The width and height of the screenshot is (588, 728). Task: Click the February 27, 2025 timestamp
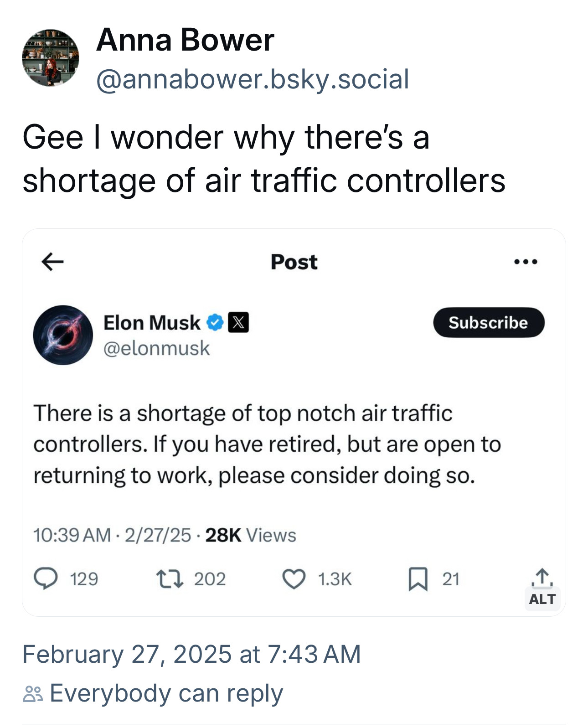click(x=191, y=654)
